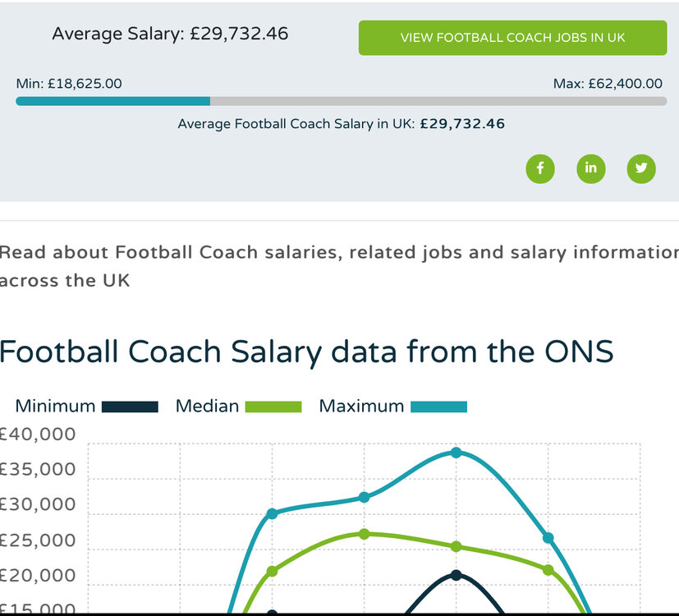The width and height of the screenshot is (679, 616).
Task: Select the visible peak point of Minimum line
Action: [x=456, y=575]
